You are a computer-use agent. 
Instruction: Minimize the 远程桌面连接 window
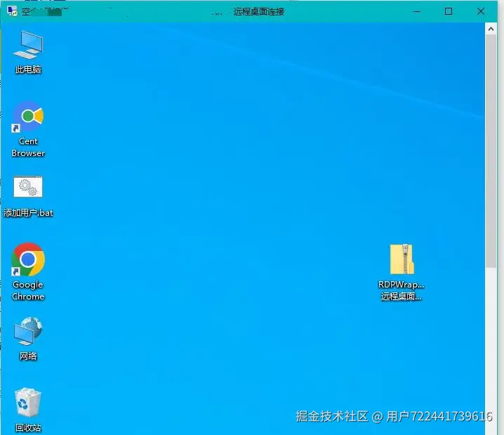coord(417,11)
